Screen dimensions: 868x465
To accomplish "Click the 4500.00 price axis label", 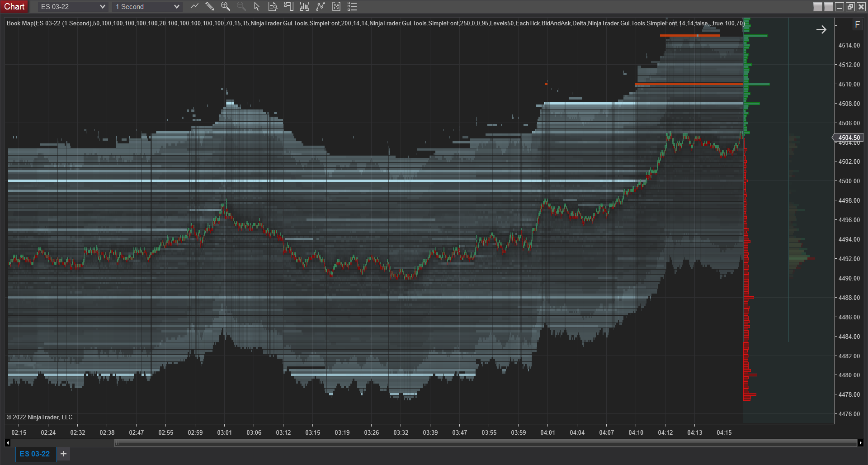I will tap(849, 181).
